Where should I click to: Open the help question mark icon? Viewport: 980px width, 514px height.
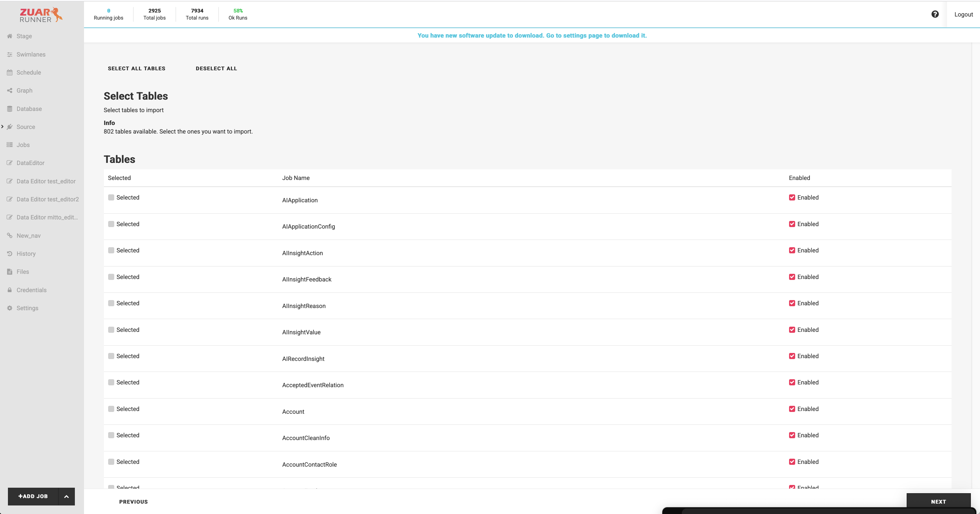935,14
